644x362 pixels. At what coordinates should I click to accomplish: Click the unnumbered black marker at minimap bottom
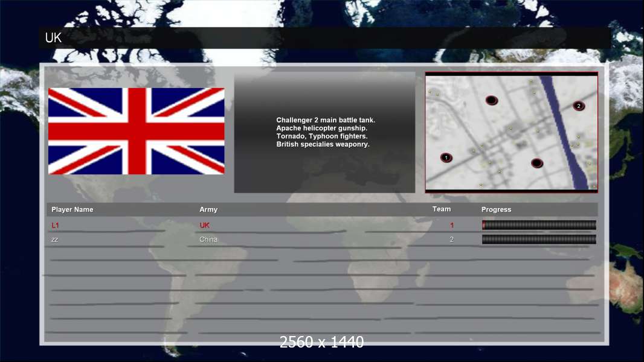click(537, 164)
